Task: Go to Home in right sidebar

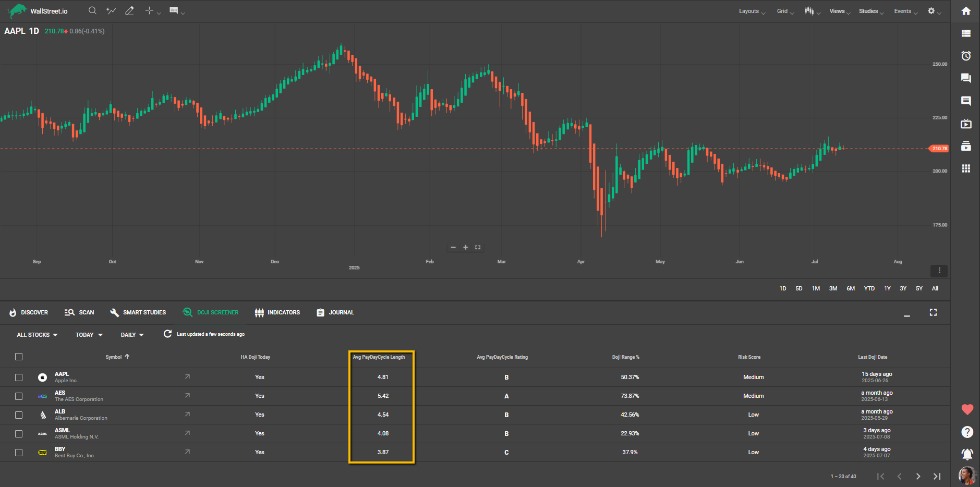Action: (x=966, y=11)
